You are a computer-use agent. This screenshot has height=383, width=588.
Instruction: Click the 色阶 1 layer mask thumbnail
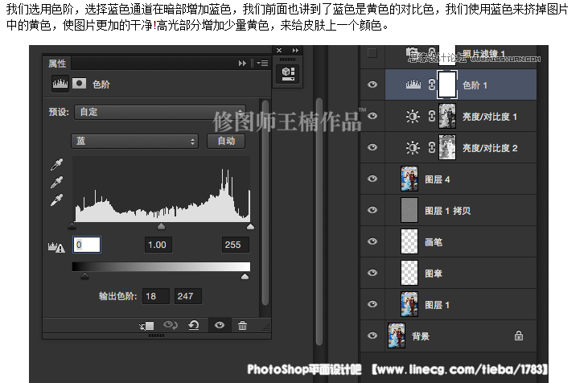(446, 84)
